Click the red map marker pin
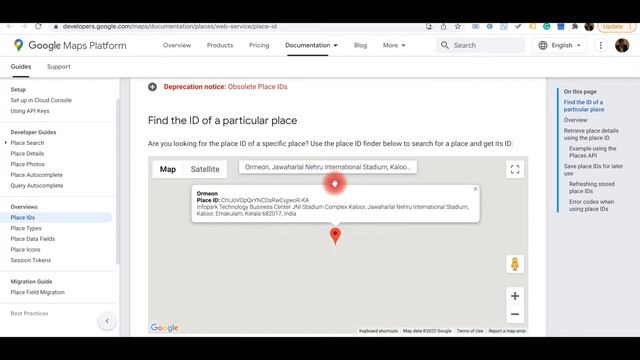The image size is (640, 360). tap(335, 236)
